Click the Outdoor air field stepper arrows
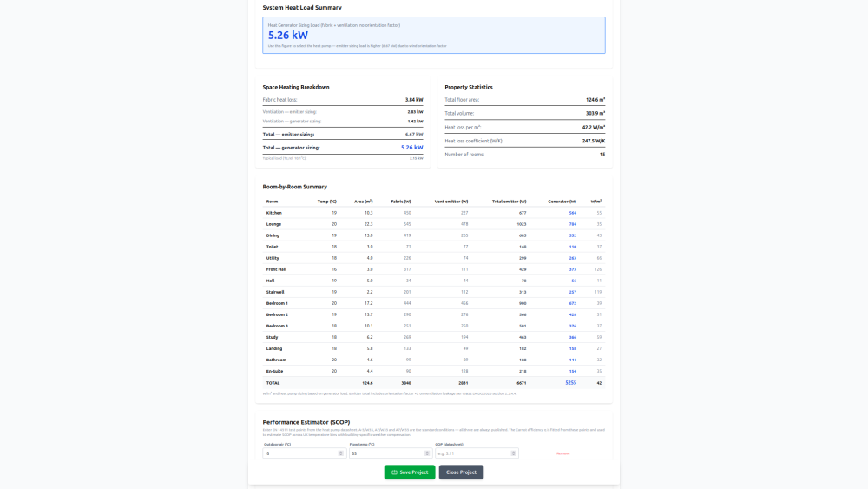868x489 pixels. [x=341, y=453]
